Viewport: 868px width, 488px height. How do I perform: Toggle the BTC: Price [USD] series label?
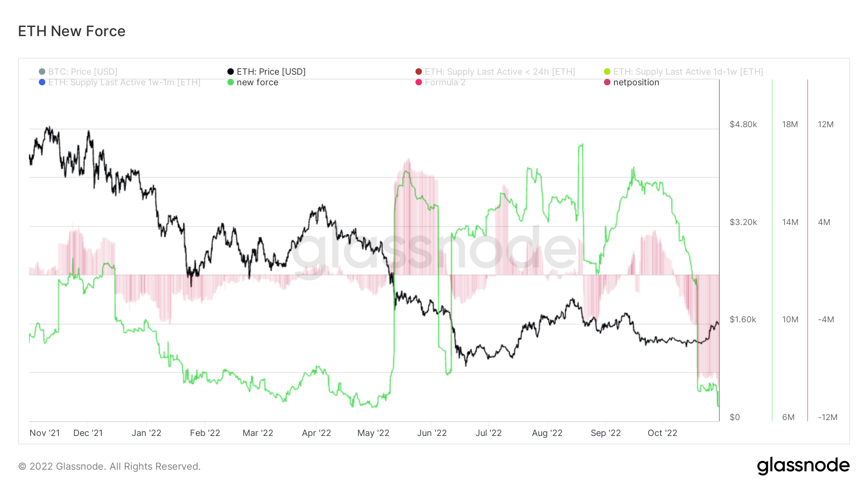point(82,72)
